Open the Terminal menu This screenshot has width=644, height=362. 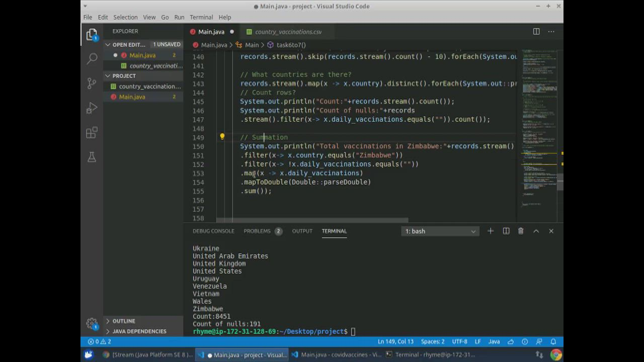point(201,17)
